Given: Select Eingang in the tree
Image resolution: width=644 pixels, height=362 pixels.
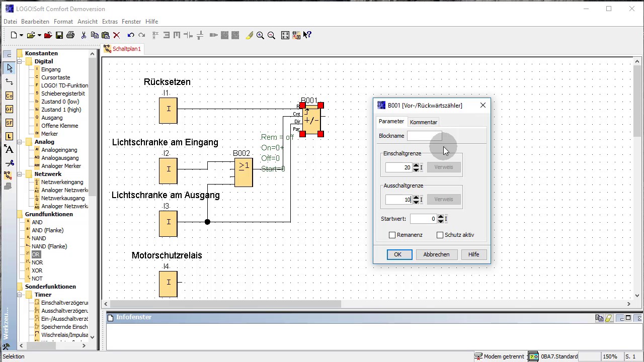Looking at the screenshot, I should pos(51,69).
